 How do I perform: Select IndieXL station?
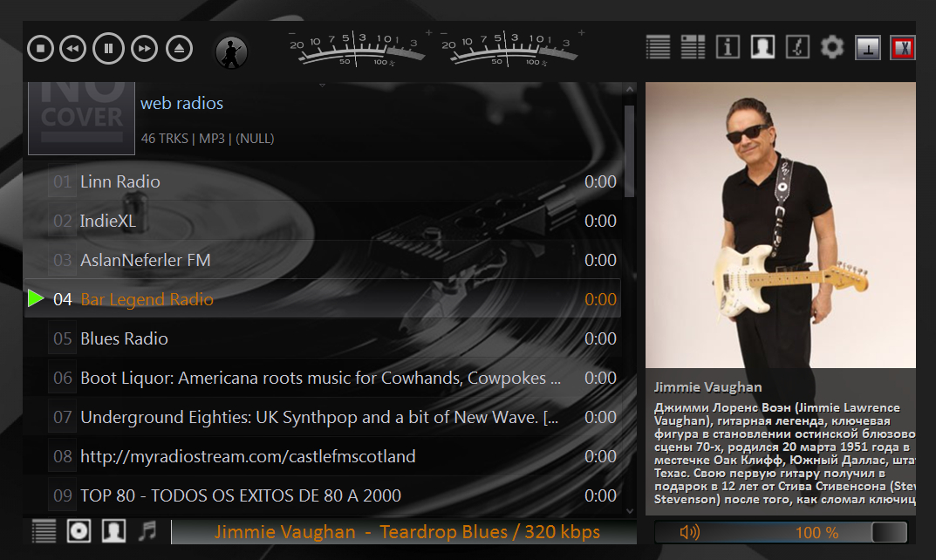[x=323, y=221]
